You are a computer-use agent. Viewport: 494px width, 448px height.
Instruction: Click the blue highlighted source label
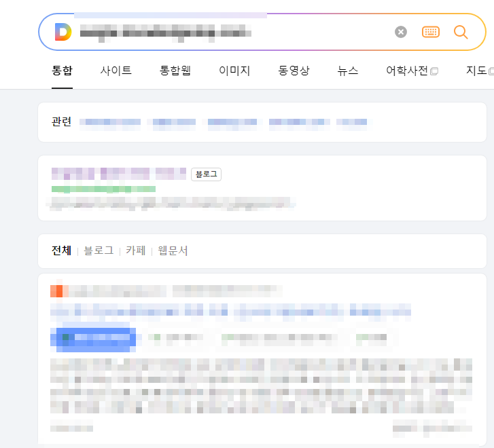click(x=93, y=339)
